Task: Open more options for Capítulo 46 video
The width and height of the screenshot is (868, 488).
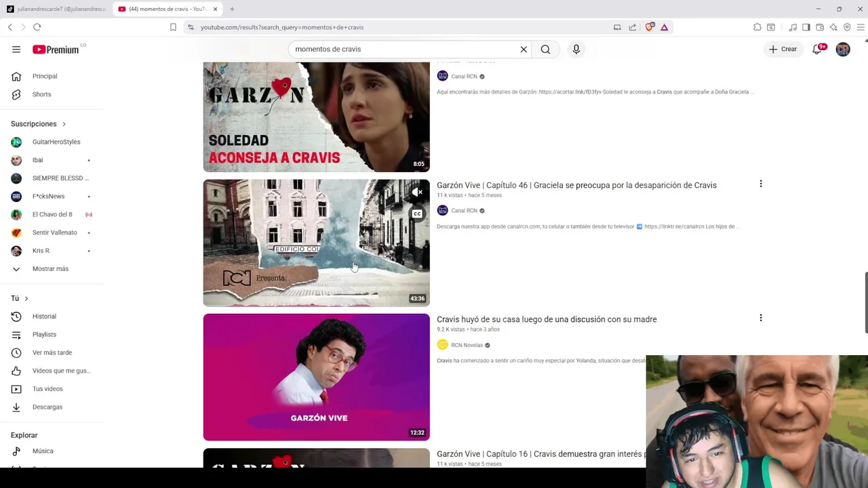Action: 761,184
